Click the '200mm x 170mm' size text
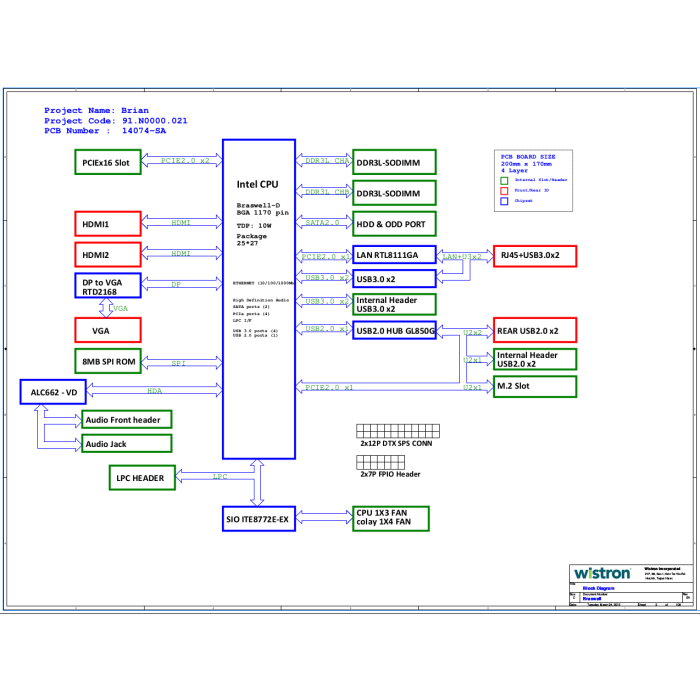Screen dimensions: 700x700 tap(526, 164)
